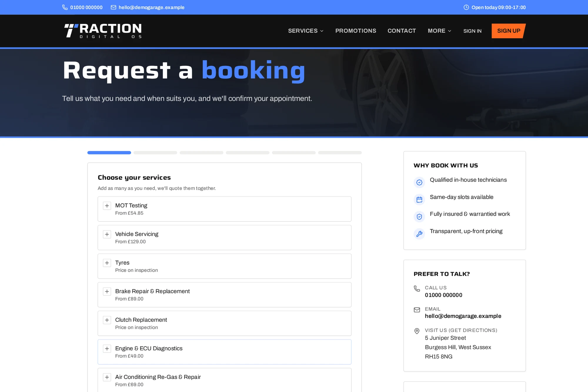Viewport: 588px width, 392px height.
Task: Click the orange Sign Up button
Action: (x=509, y=31)
